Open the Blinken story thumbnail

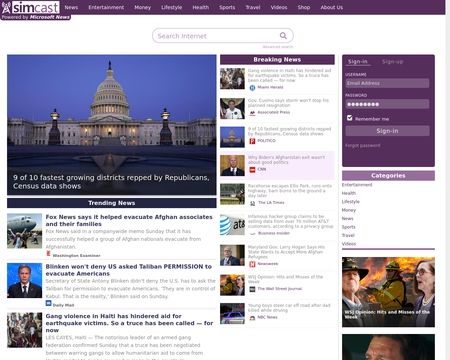[25, 280]
